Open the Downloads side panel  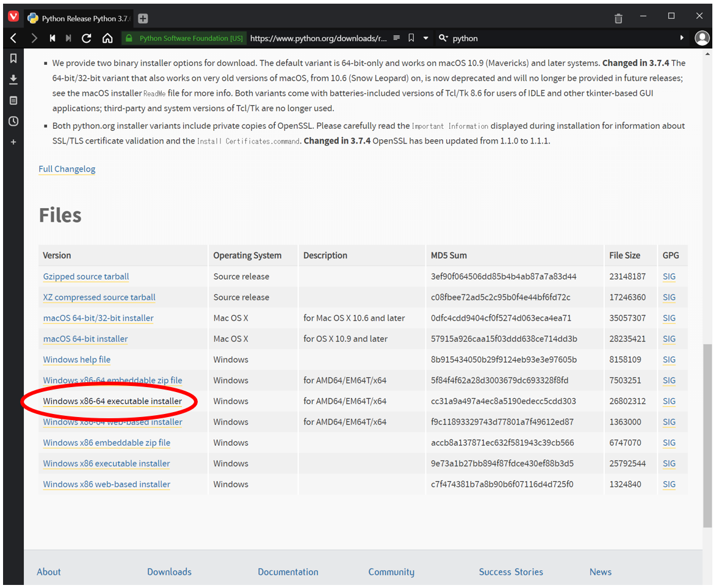click(x=13, y=79)
